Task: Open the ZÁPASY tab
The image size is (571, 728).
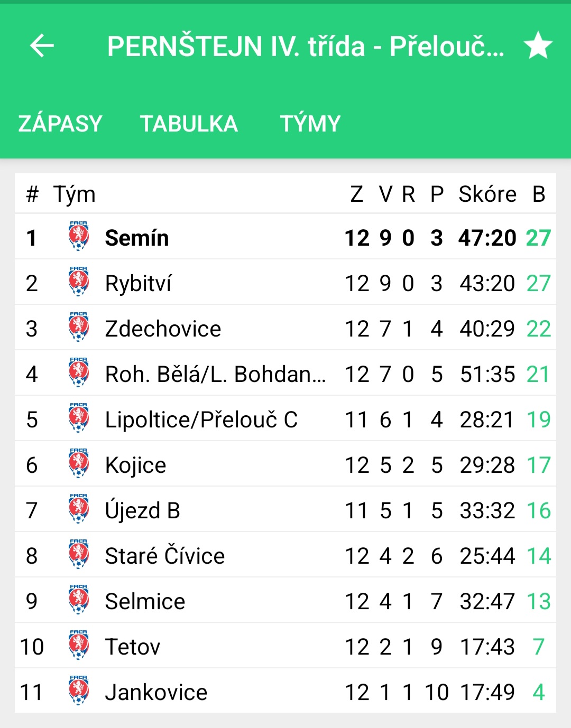Action: coord(60,124)
